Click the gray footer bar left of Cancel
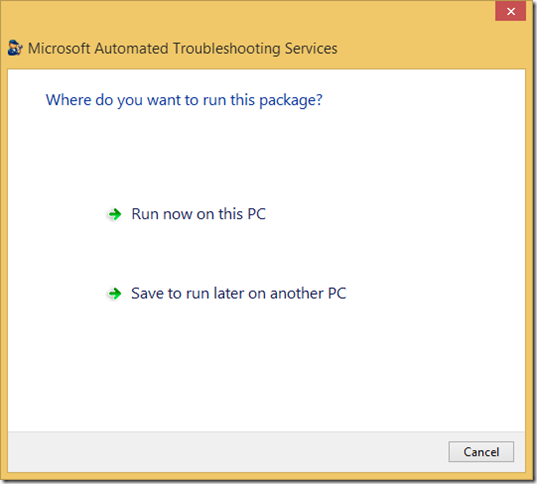Screen dimensions: 537x484 [x=228, y=451]
